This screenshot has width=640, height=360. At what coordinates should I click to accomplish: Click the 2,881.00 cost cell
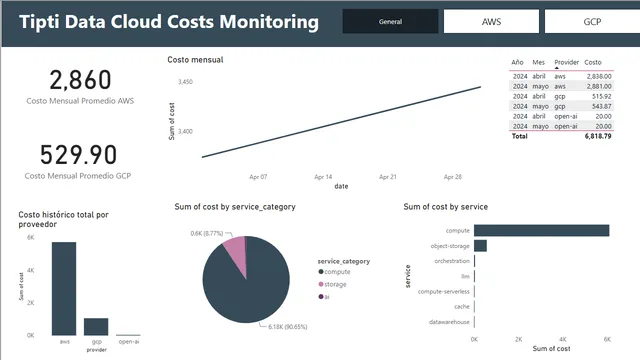coord(599,86)
